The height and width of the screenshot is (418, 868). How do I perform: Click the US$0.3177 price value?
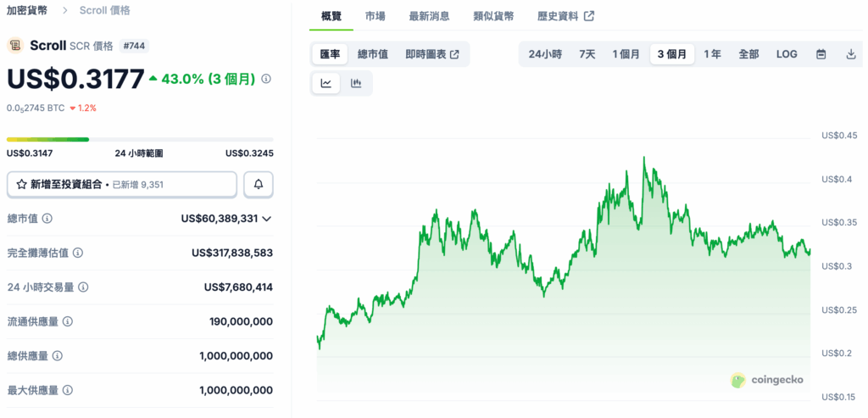pos(75,79)
